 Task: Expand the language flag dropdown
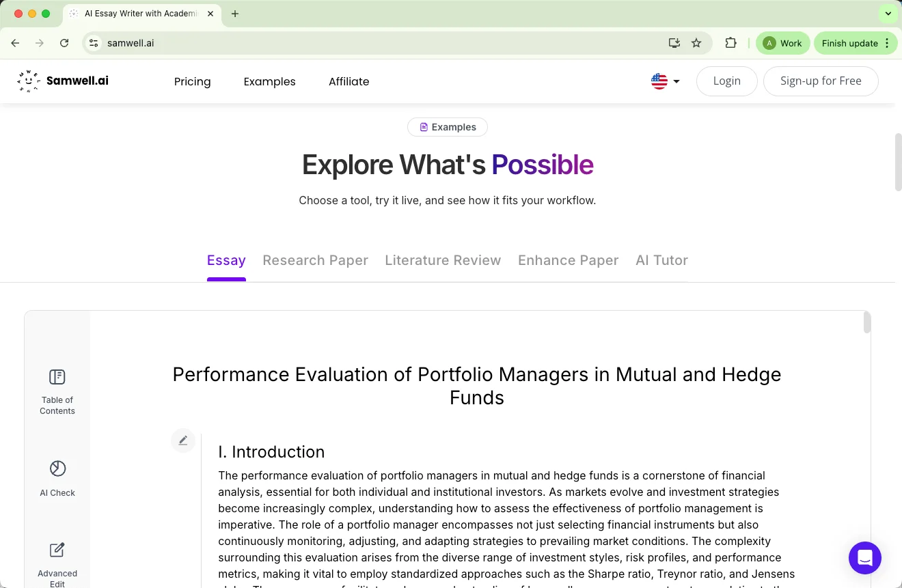(665, 81)
